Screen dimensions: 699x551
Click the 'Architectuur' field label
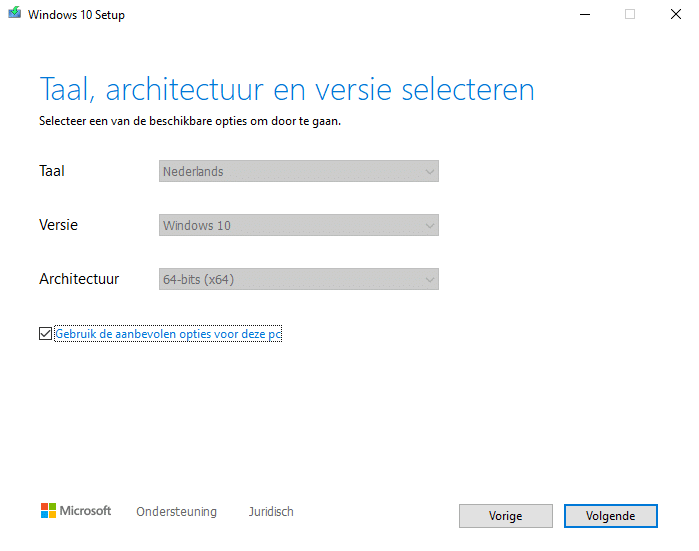(79, 279)
